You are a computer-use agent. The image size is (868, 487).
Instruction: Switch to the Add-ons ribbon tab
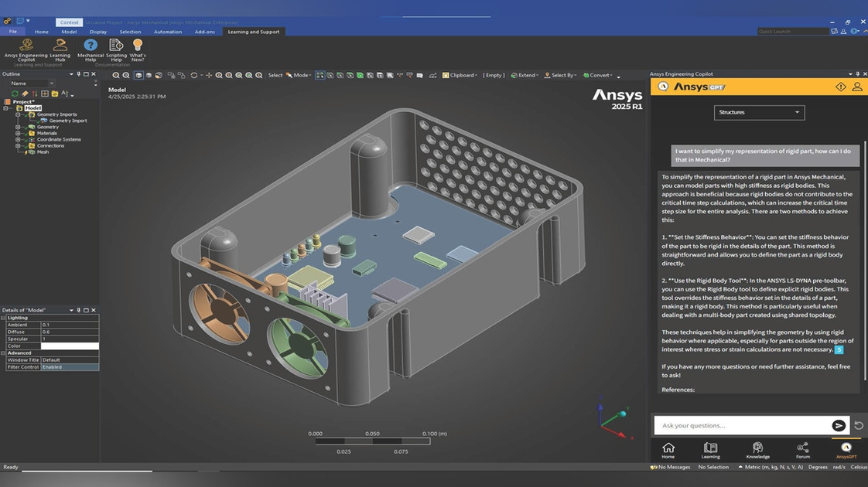205,32
